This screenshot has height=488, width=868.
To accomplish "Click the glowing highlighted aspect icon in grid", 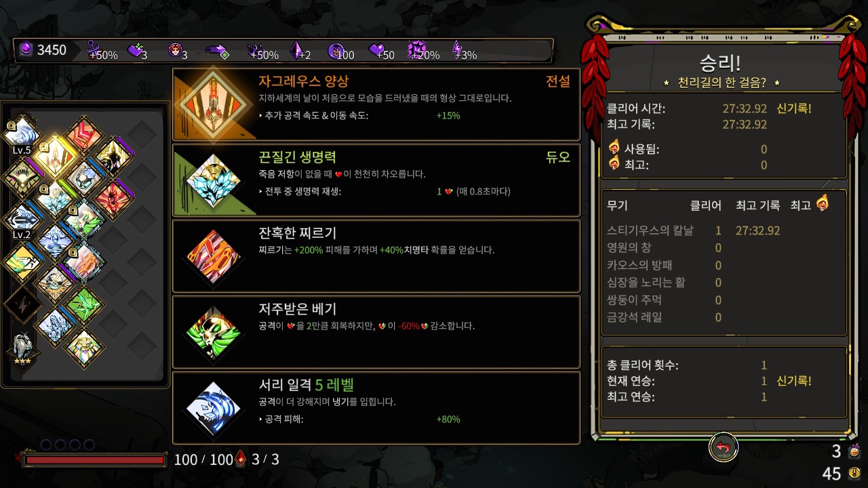I will (x=54, y=155).
